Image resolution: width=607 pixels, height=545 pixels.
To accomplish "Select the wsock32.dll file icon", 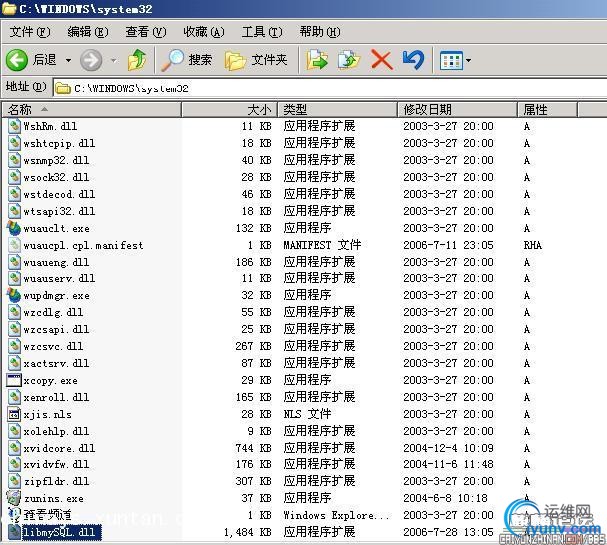I will click(14, 177).
